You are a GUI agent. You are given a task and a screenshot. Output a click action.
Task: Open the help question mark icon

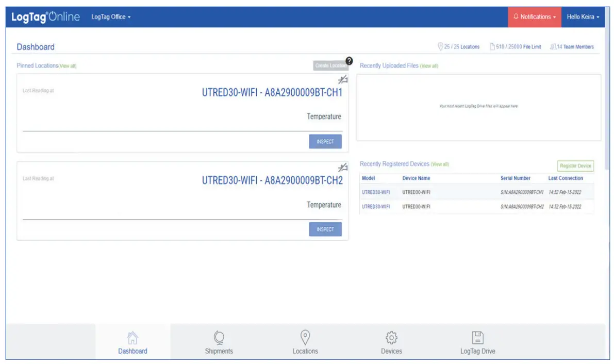[x=349, y=61]
